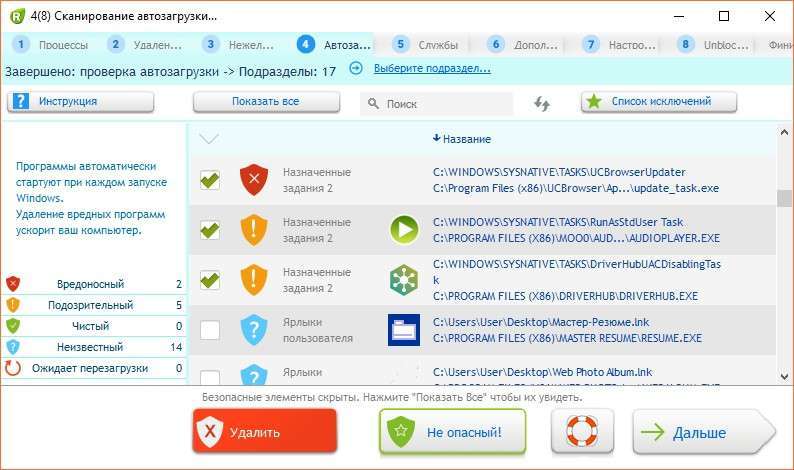Click the blue unknown shield on Мастер-Резюме row
Viewport: 794px width, 470px height.
254,330
